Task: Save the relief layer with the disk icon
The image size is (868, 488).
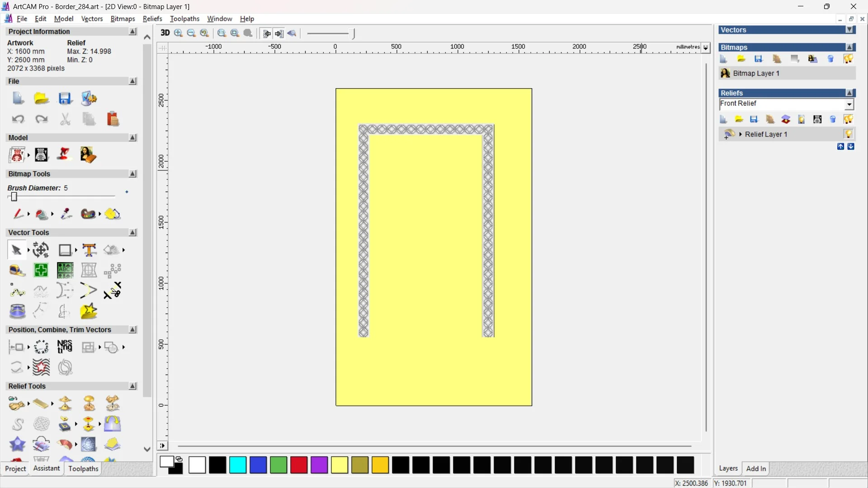Action: pos(754,119)
